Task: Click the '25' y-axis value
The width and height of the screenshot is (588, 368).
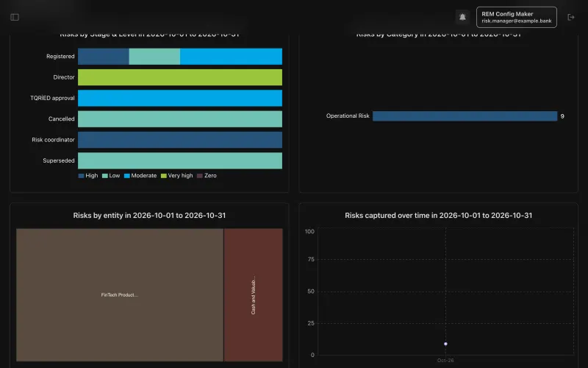Action: click(311, 323)
